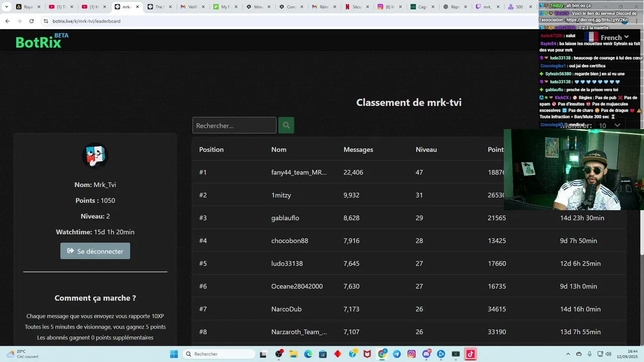
Task: Switch to the Minu tab
Action: [x=259, y=7]
